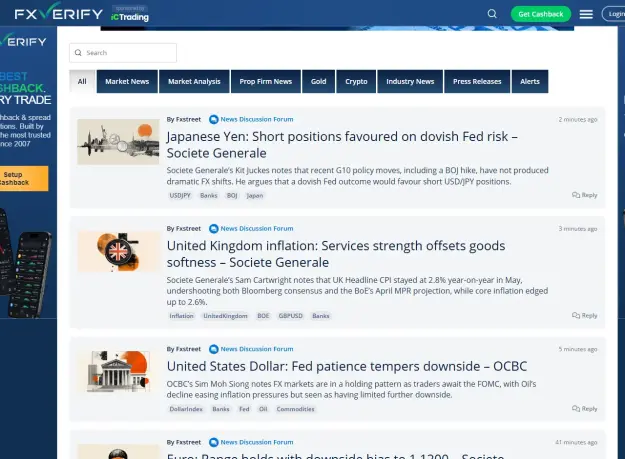625x459 pixels.
Task: Click News Discussion Forum link on UK article
Action: point(257,228)
